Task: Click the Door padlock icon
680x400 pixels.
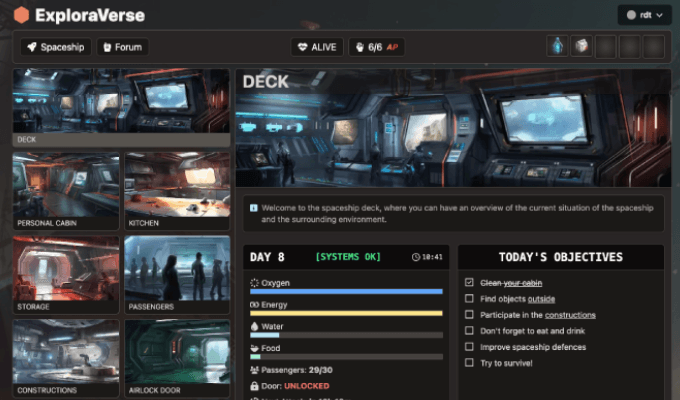Action: tap(254, 385)
